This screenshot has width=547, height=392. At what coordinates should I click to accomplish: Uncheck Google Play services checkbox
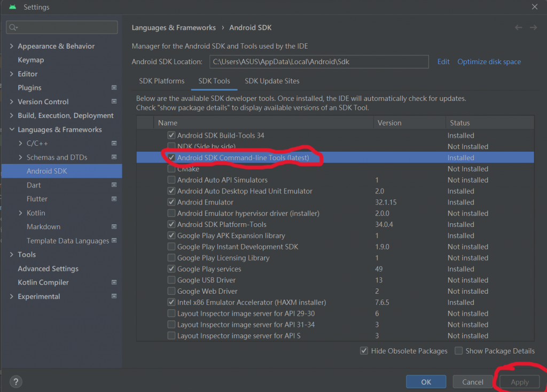[171, 269]
